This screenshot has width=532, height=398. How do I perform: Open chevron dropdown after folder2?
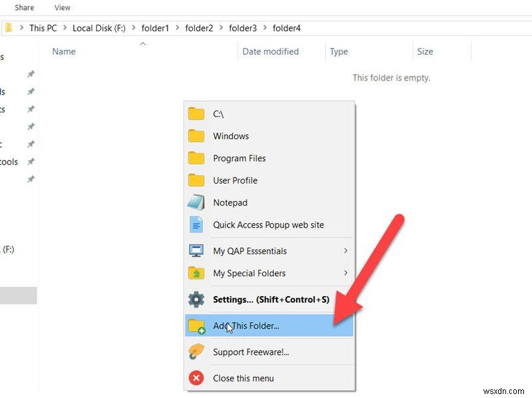point(221,28)
